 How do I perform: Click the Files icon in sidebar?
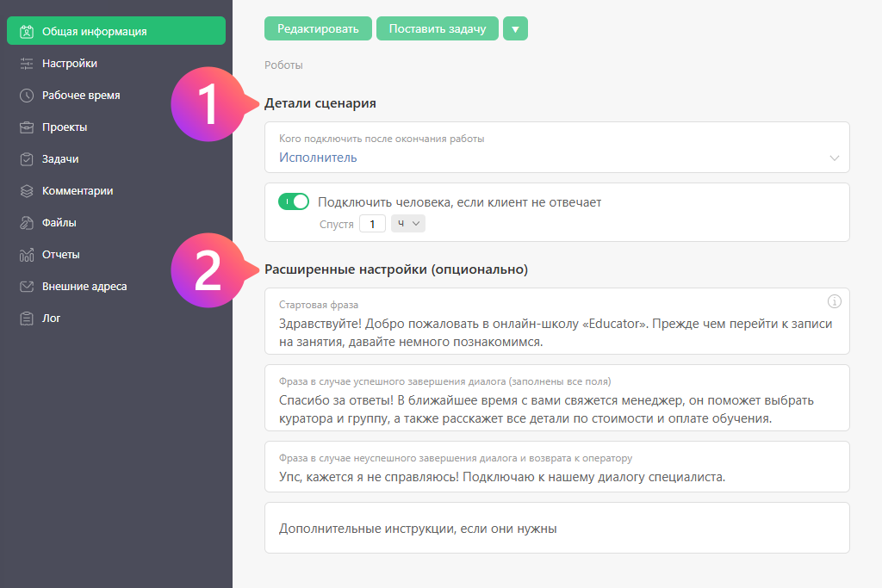27,223
